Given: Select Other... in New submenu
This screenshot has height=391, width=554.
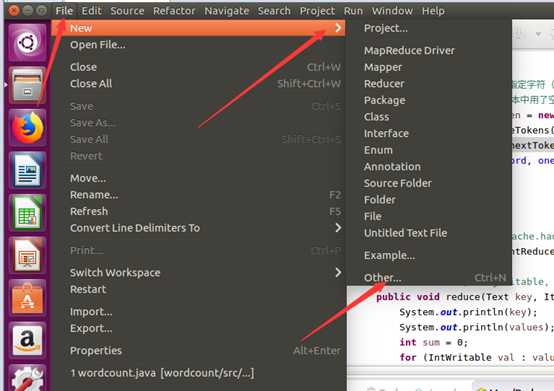Looking at the screenshot, I should coord(382,278).
